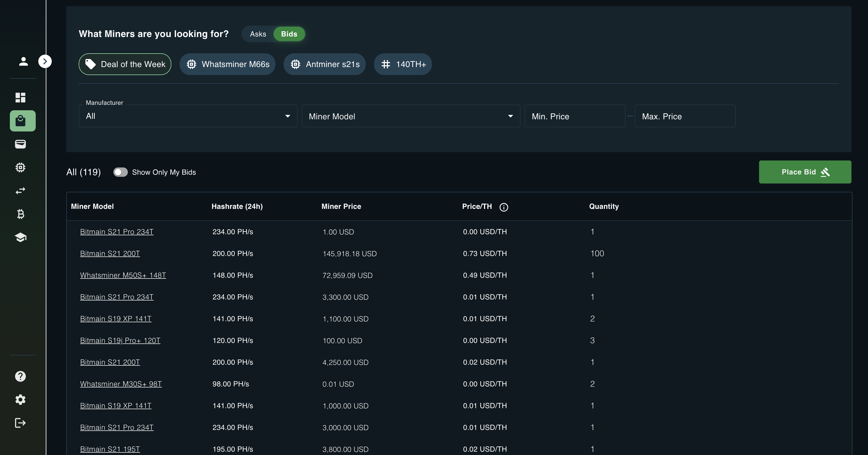Click the wallet card icon in sidebar
868x455 pixels.
tap(20, 144)
